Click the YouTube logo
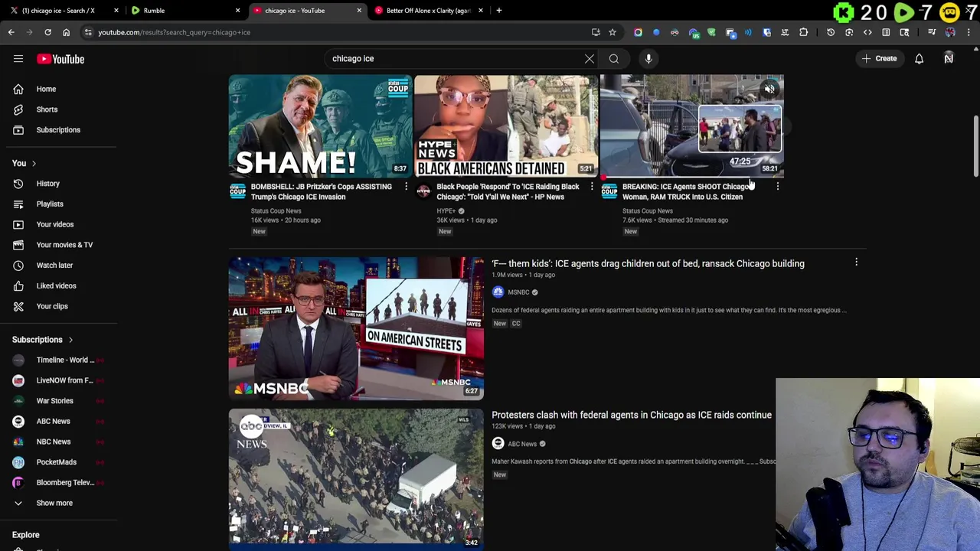The image size is (980, 551). (60, 59)
